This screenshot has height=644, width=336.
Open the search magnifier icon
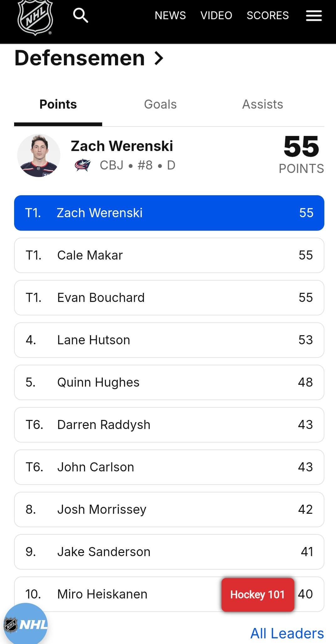tap(81, 15)
